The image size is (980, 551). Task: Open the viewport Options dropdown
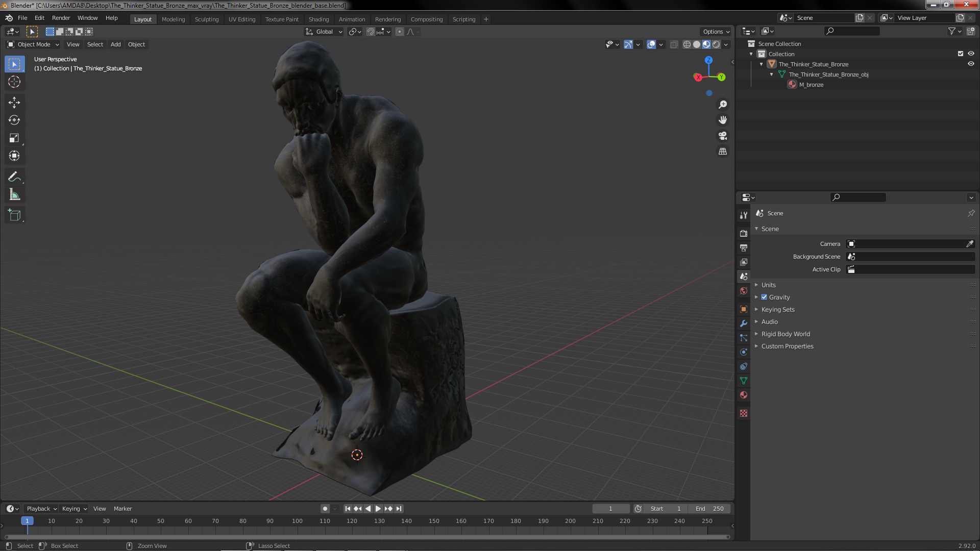pos(716,32)
